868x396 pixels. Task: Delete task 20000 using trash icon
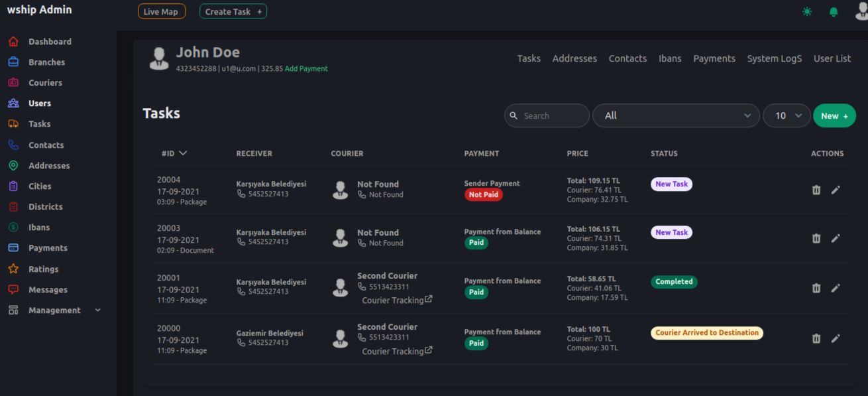click(816, 338)
